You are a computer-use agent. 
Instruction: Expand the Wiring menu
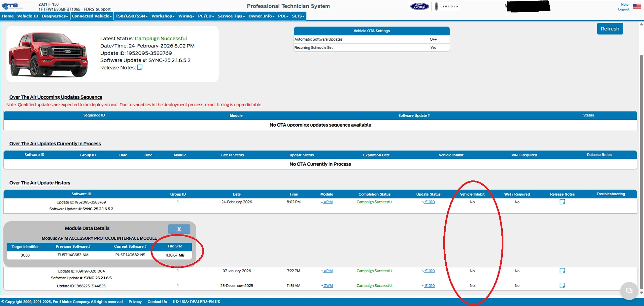pyautogui.click(x=186, y=16)
